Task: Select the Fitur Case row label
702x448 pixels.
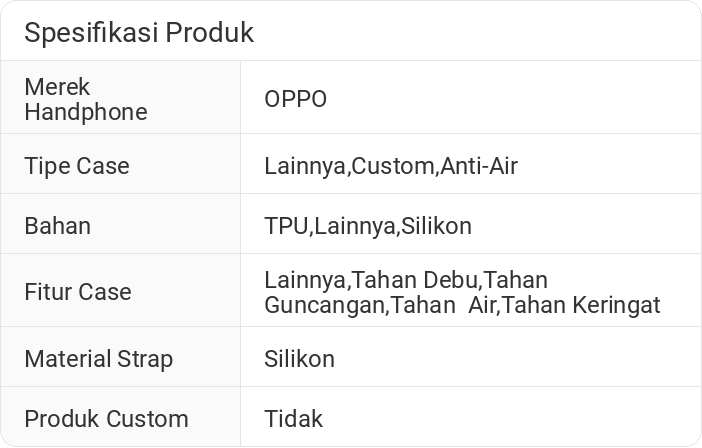Action: (78, 292)
